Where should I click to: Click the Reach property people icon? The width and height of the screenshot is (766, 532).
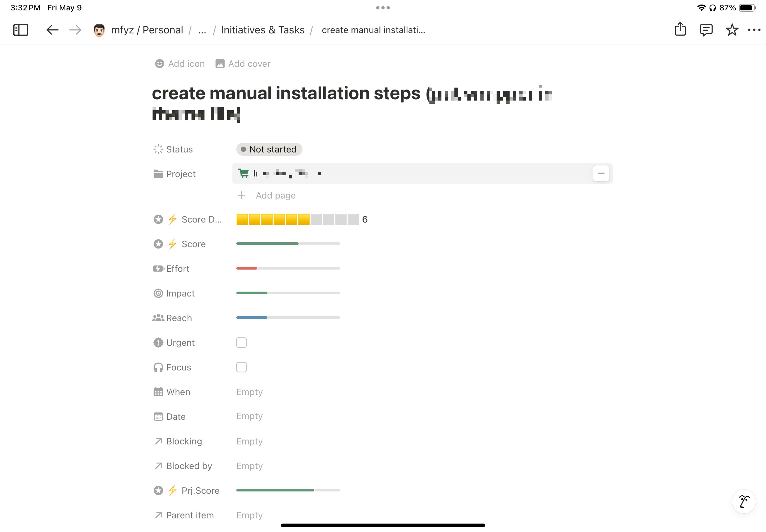[x=158, y=317]
